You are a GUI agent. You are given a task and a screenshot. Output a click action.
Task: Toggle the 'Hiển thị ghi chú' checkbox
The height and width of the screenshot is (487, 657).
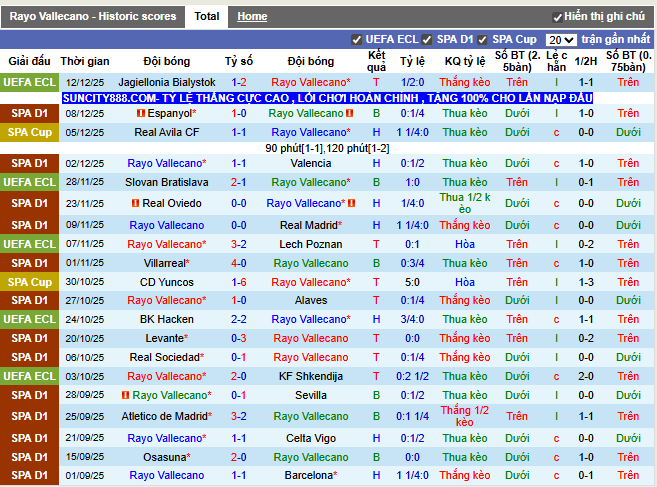click(557, 17)
